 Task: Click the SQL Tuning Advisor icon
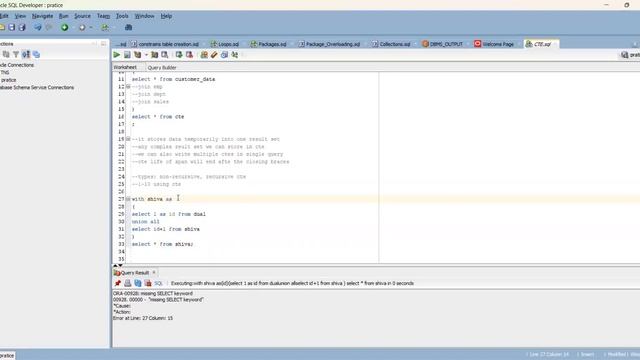coord(164,55)
